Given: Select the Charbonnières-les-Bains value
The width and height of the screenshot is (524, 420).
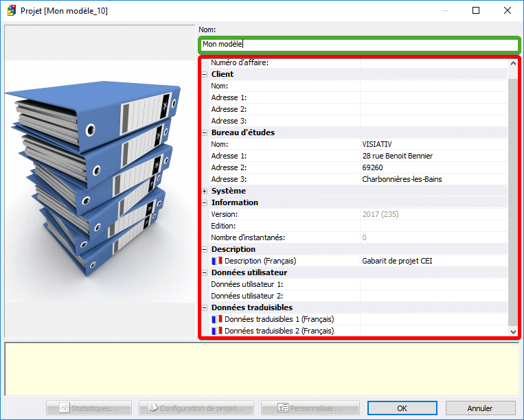Looking at the screenshot, I should point(402,179).
